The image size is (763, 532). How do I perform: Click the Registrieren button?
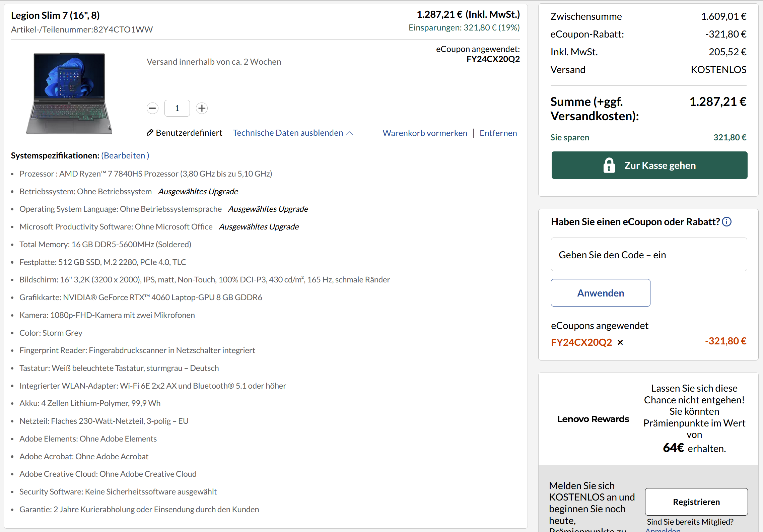pyautogui.click(x=696, y=502)
